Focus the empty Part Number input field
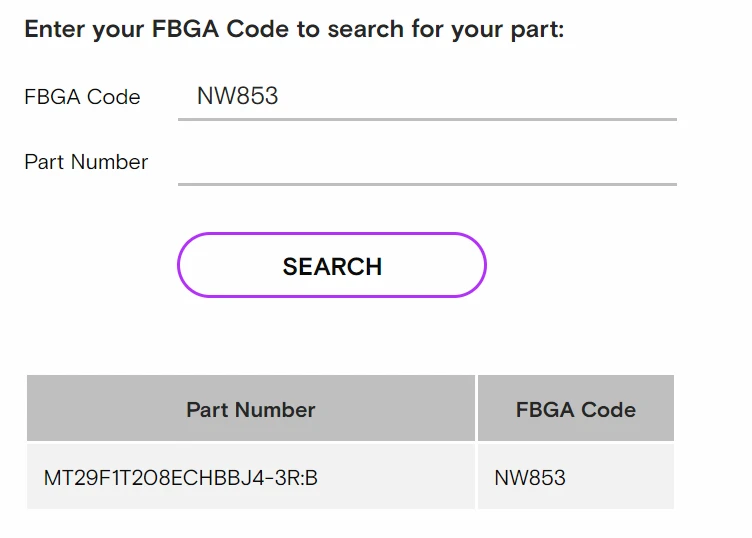The height and width of the screenshot is (538, 752). point(427,162)
